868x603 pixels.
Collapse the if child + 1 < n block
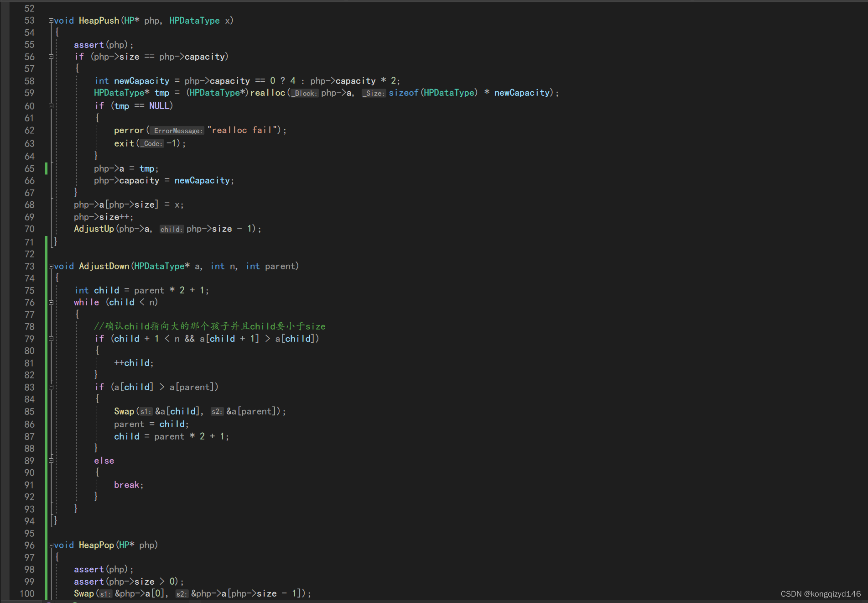[51, 339]
